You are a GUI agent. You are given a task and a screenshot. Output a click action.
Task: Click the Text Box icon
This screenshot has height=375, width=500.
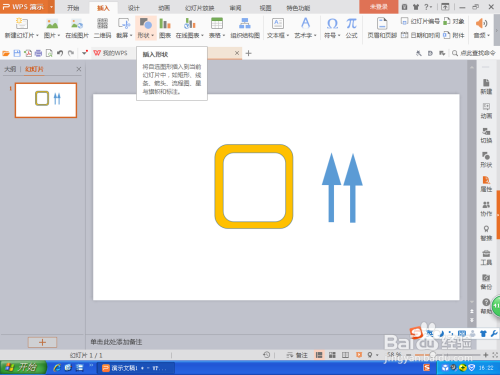click(278, 24)
